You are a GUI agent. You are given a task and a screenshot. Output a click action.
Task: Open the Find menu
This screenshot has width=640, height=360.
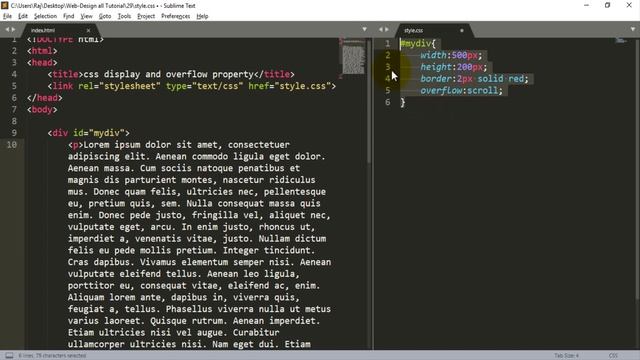69,16
